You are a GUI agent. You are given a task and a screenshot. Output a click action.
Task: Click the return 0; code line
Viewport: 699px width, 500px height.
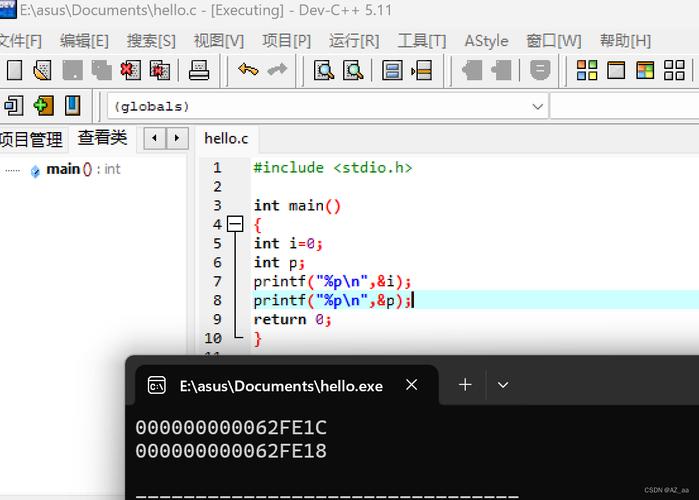pyautogui.click(x=292, y=319)
